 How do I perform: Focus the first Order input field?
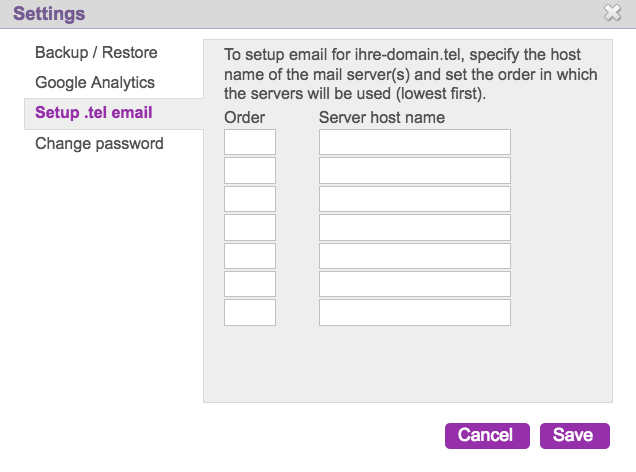pyautogui.click(x=250, y=142)
